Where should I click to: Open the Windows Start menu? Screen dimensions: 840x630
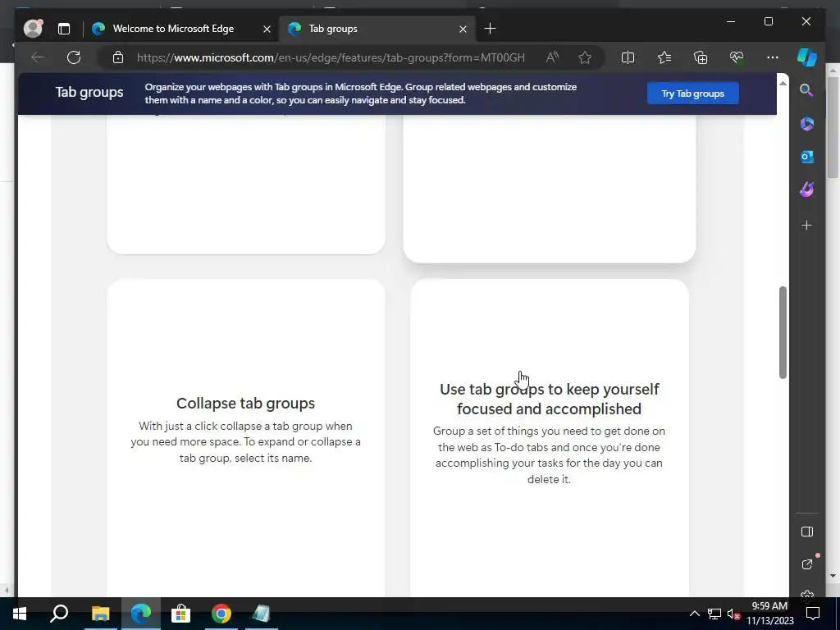[x=20, y=614]
